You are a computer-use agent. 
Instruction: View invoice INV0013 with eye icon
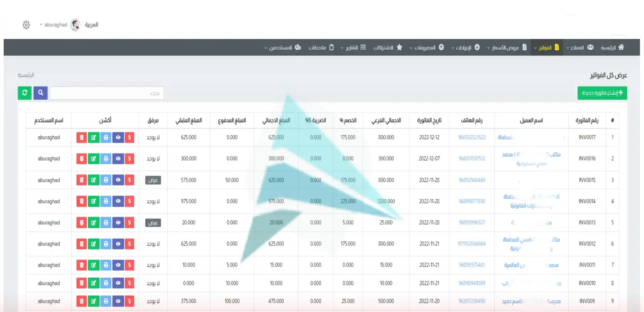(118, 223)
